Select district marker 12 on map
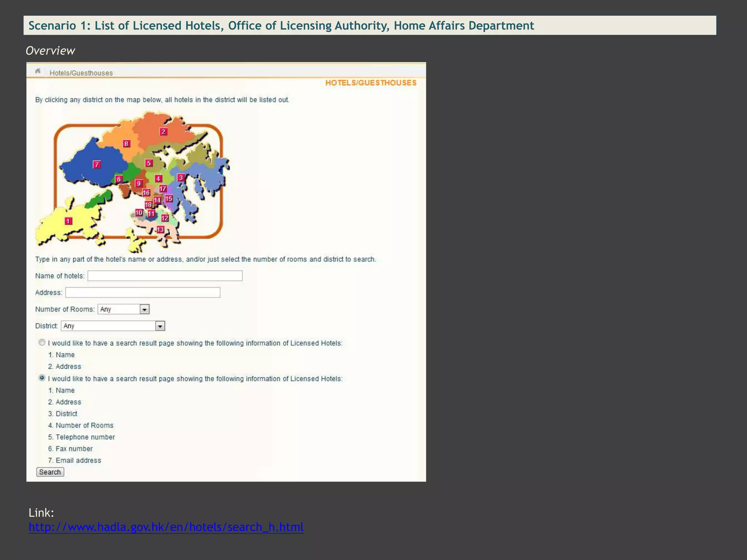This screenshot has width=747, height=560. click(165, 218)
